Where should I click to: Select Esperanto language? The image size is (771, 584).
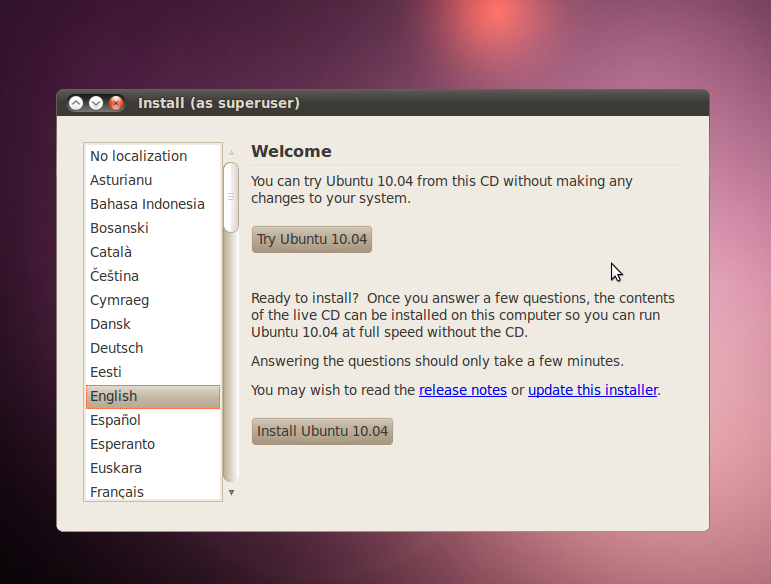[153, 444]
